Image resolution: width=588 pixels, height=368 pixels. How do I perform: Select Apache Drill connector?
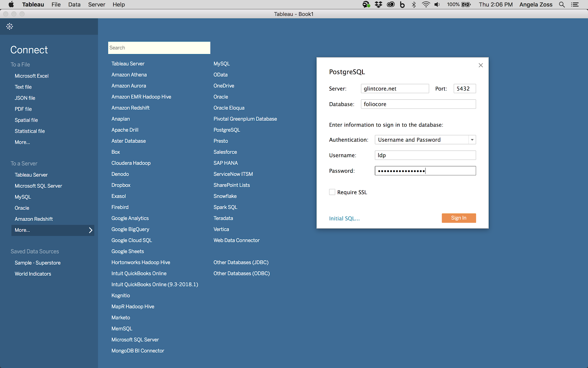125,130
